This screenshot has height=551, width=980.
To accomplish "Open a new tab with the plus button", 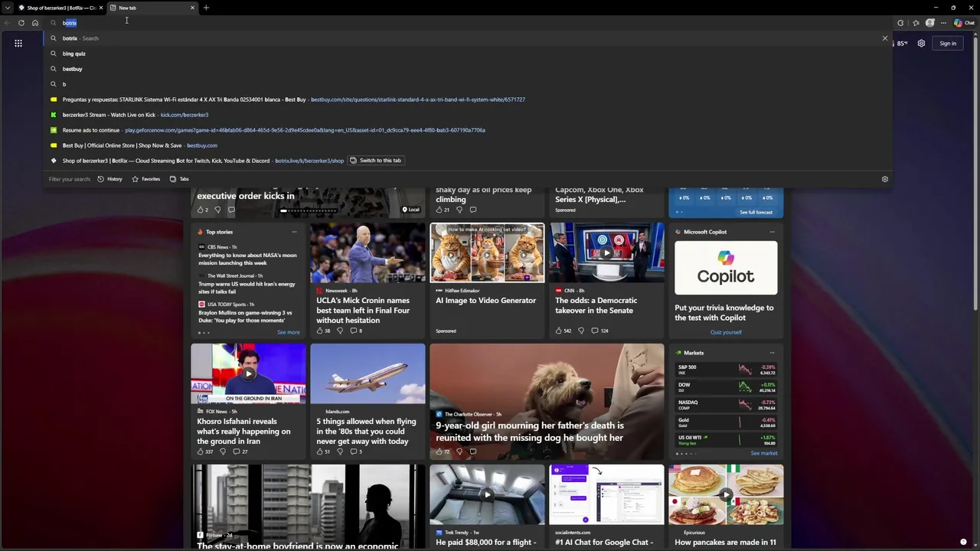I will 206,8.
